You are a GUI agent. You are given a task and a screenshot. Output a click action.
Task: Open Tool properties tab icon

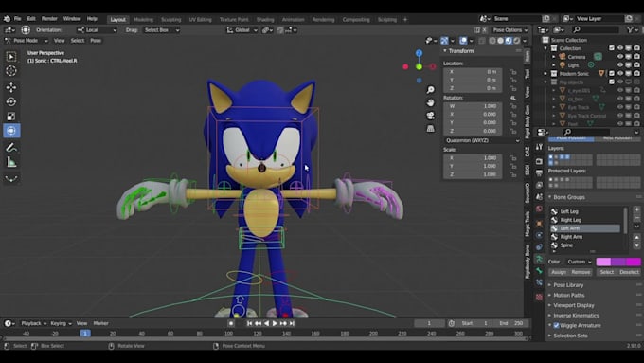539,147
